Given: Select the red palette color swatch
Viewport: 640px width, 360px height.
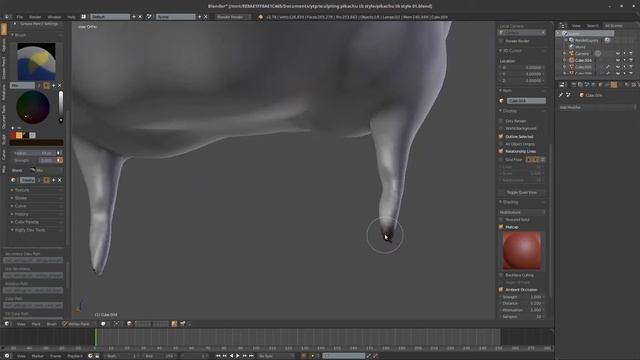Looking at the screenshot, I should (x=13, y=135).
